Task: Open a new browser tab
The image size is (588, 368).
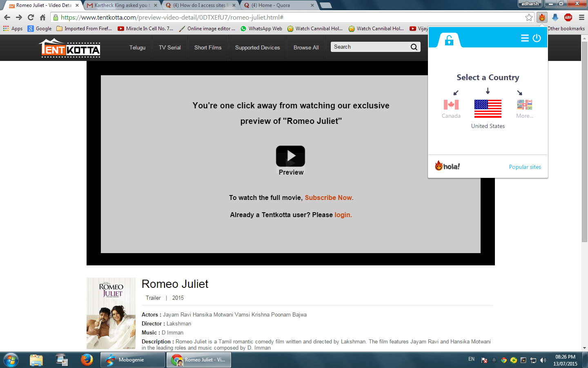Action: (325, 5)
